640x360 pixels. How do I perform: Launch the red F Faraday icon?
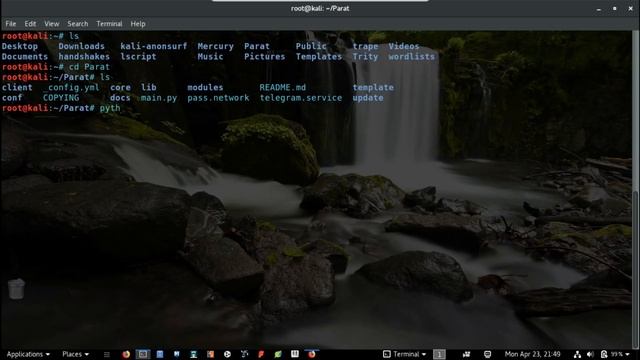click(x=261, y=354)
